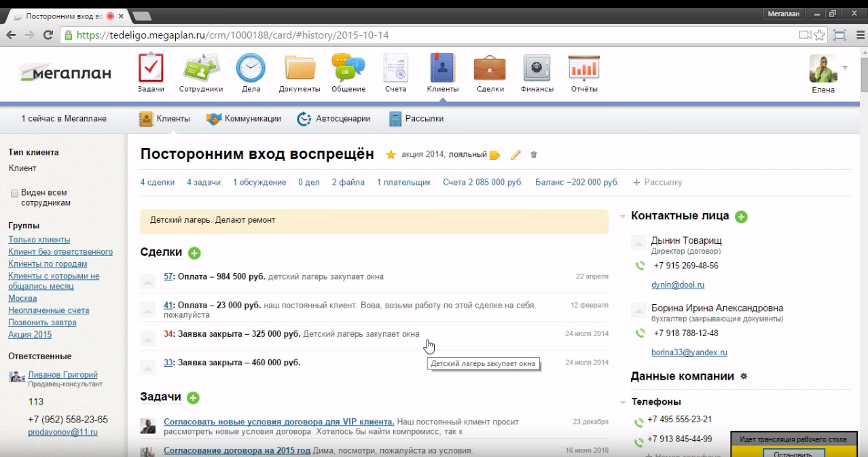Collapse the Телефоны section
This screenshot has width=868, height=457.
tap(623, 402)
